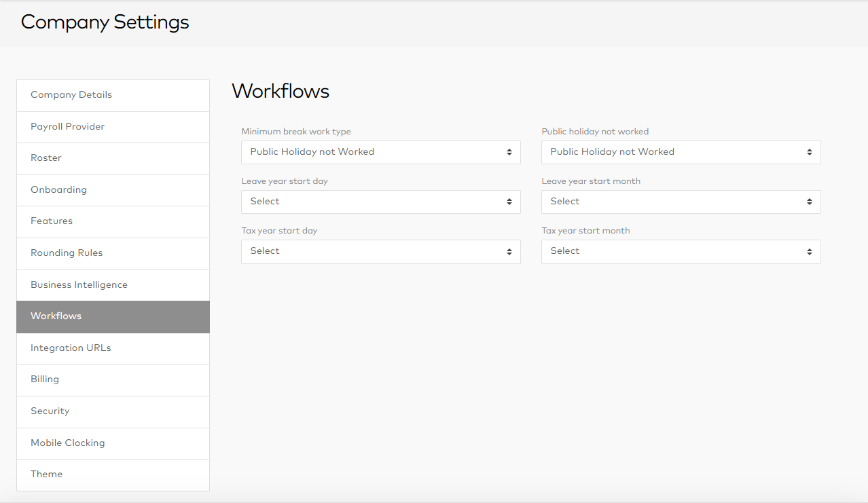Select Tax year start month dropdown
The image size is (868, 503).
[x=681, y=251]
